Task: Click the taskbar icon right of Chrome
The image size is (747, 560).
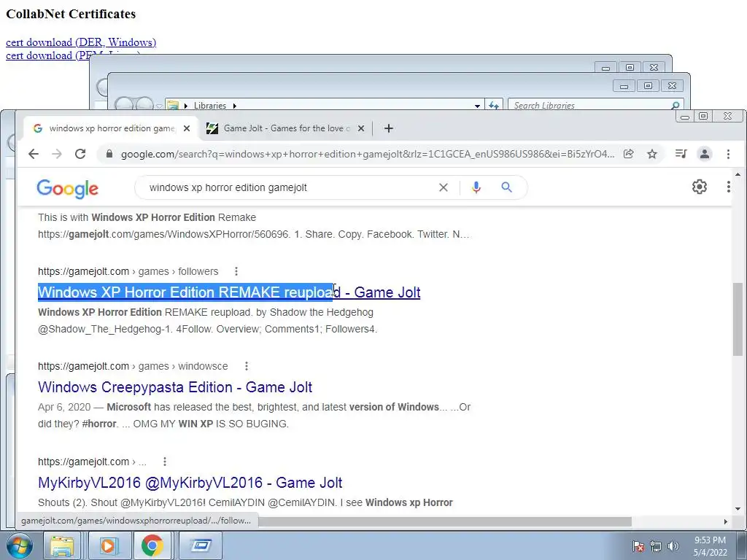Action: (x=201, y=545)
